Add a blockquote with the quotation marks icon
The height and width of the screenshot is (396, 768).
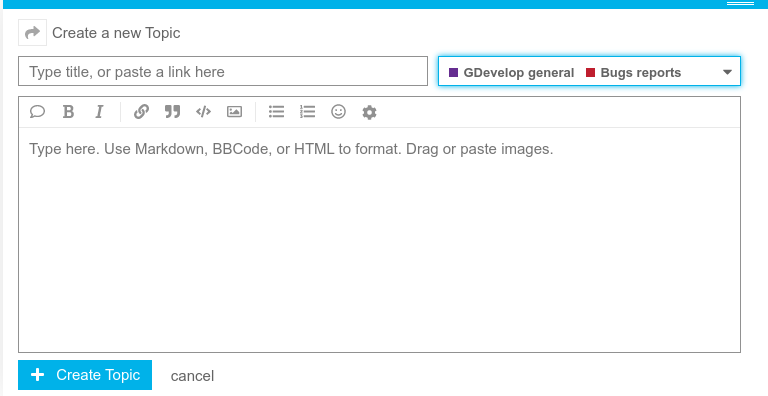coord(172,112)
